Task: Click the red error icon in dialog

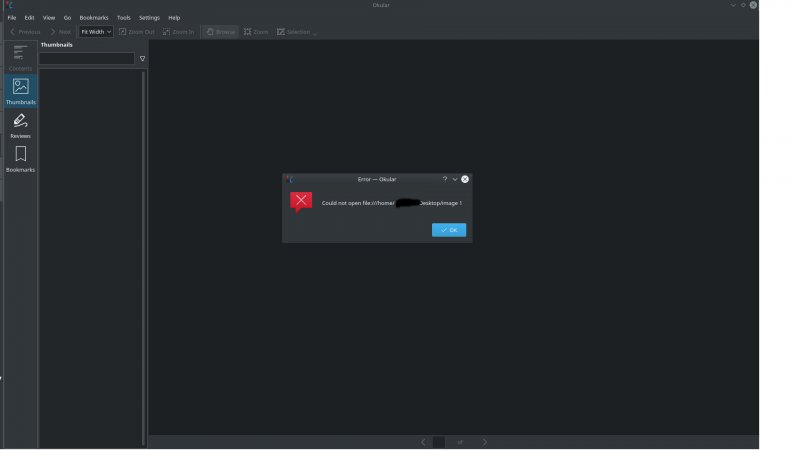Action: click(301, 202)
